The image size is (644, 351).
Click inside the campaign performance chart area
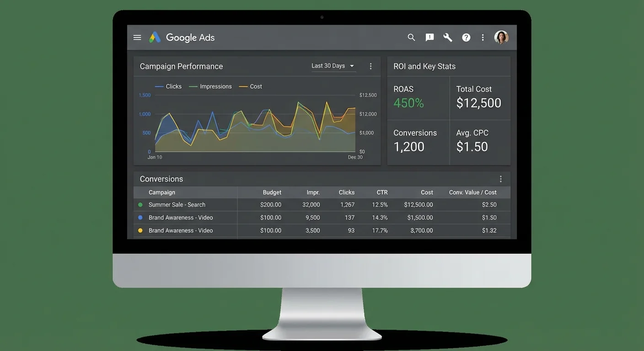(x=255, y=123)
